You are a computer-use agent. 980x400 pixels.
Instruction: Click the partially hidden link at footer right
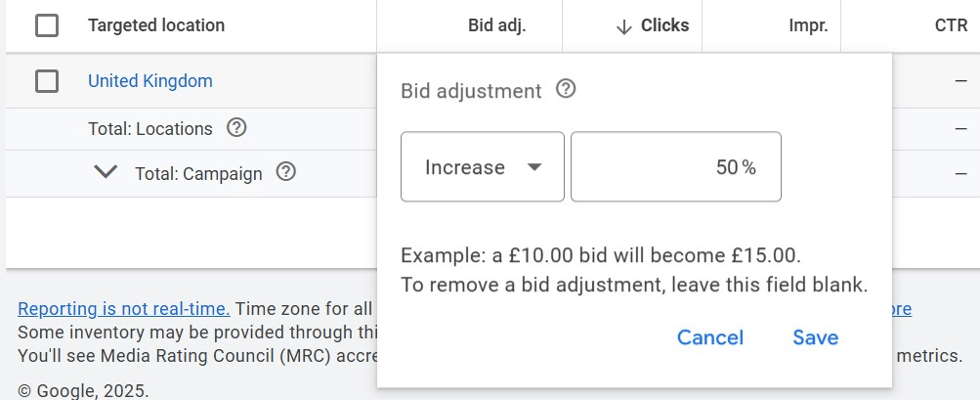pos(901,309)
